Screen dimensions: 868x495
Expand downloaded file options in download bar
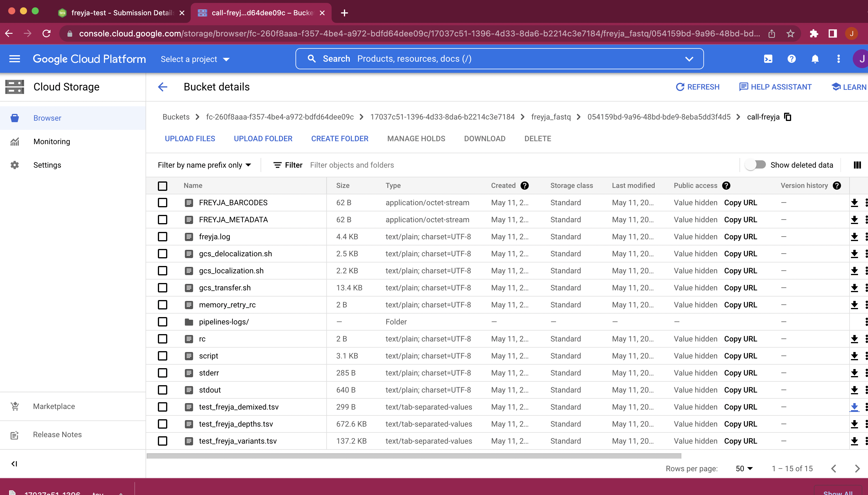click(x=121, y=493)
